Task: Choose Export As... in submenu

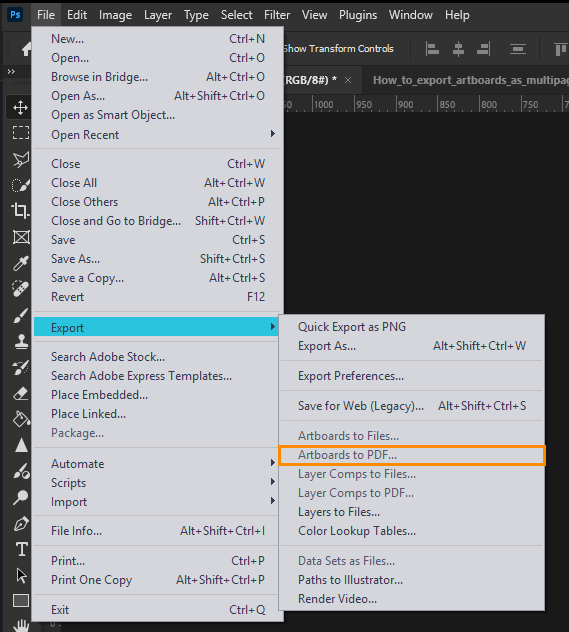Action: [x=412, y=346]
